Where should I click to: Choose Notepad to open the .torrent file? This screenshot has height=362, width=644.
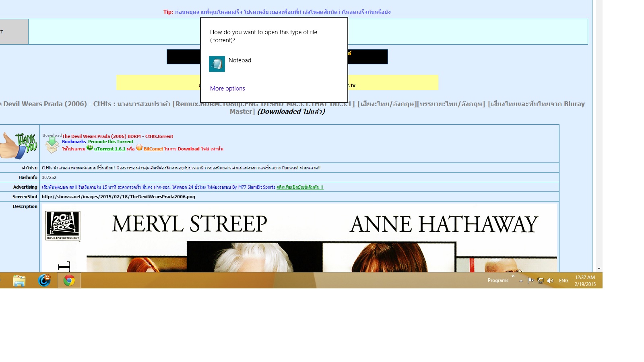274,64
